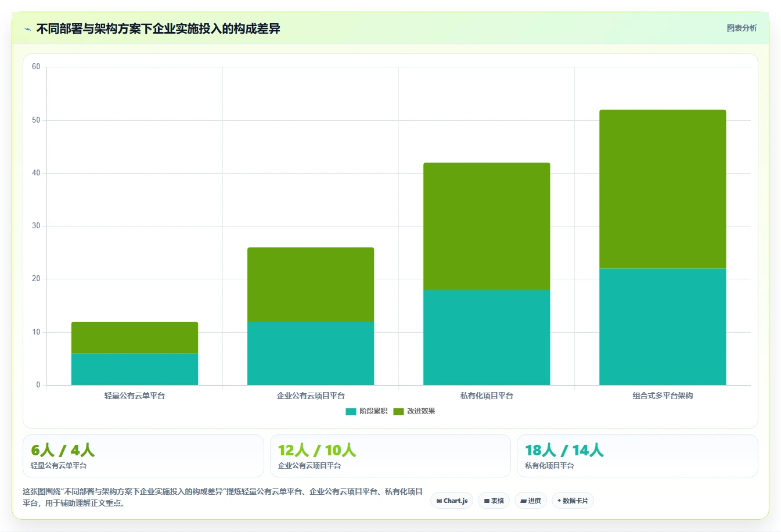Click the y-axis value 10
Viewport: 781px width, 532px height.
click(x=36, y=332)
